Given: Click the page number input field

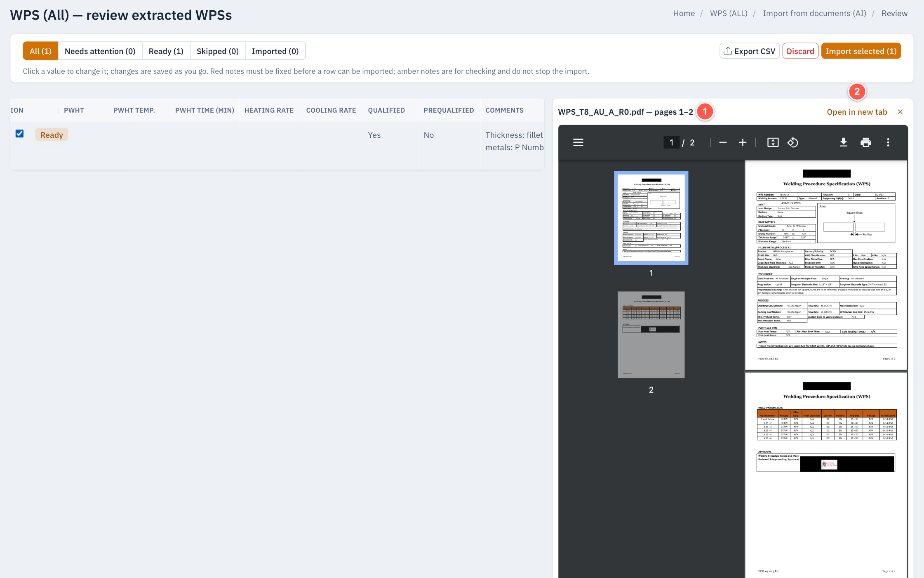Looking at the screenshot, I should tap(671, 143).
